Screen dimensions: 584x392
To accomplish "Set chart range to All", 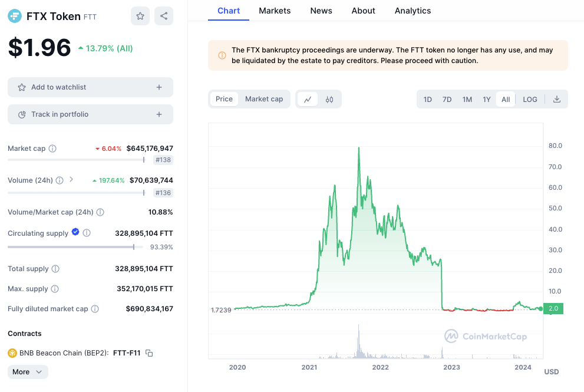I will pos(506,100).
